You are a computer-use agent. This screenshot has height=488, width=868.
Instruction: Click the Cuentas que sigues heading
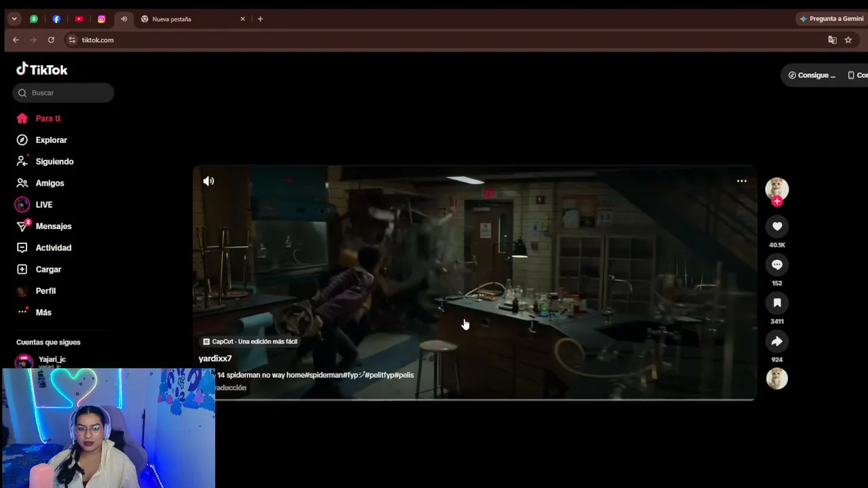48,342
